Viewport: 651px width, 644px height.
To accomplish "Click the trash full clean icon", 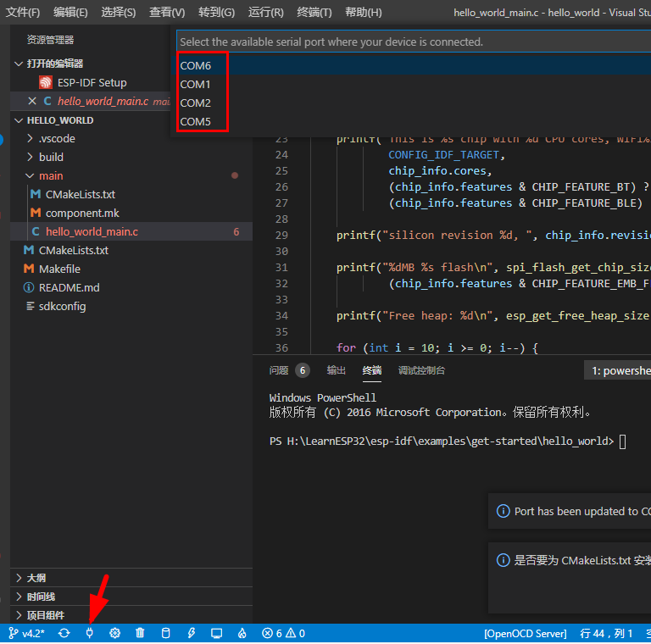I will tap(140, 633).
